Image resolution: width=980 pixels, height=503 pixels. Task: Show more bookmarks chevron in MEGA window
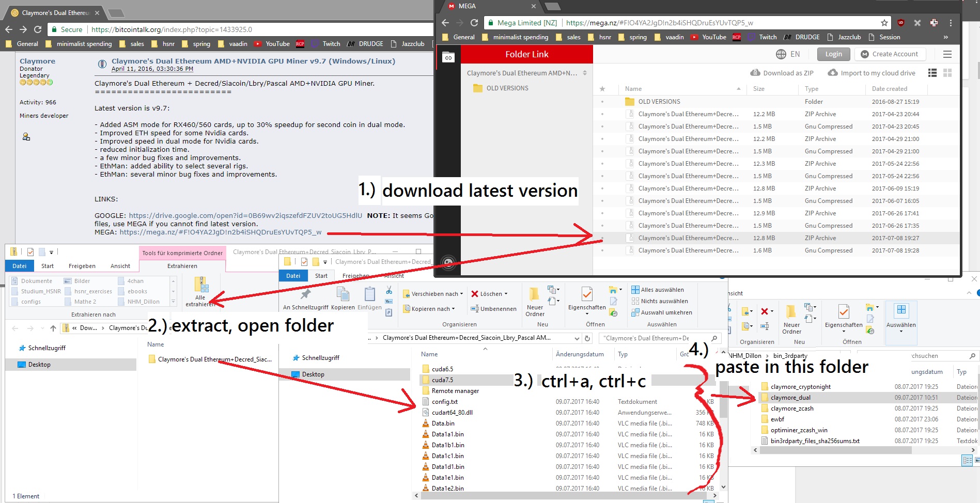tap(945, 37)
